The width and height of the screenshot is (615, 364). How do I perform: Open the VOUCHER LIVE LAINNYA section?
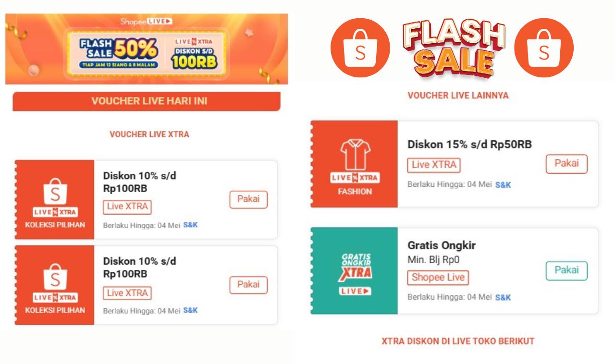pos(458,96)
